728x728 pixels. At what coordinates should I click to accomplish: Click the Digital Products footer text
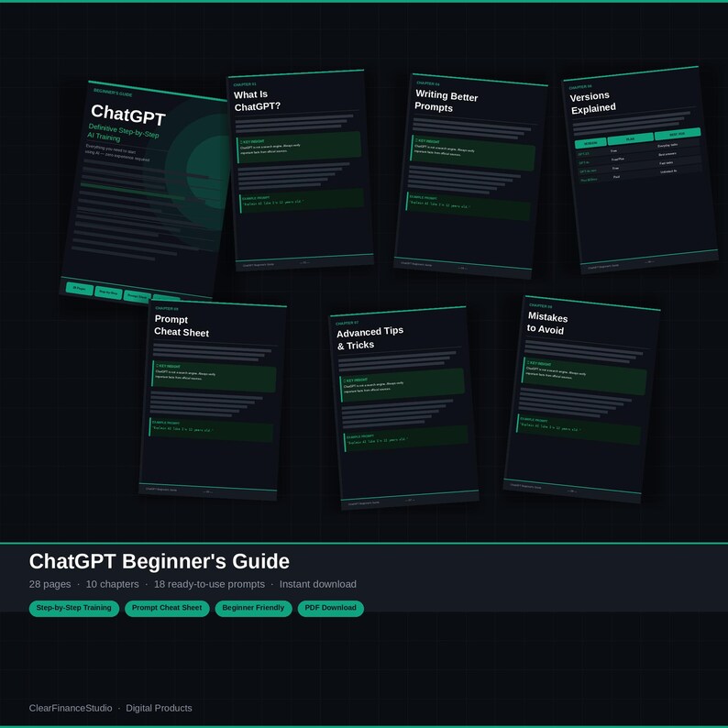[x=159, y=708]
